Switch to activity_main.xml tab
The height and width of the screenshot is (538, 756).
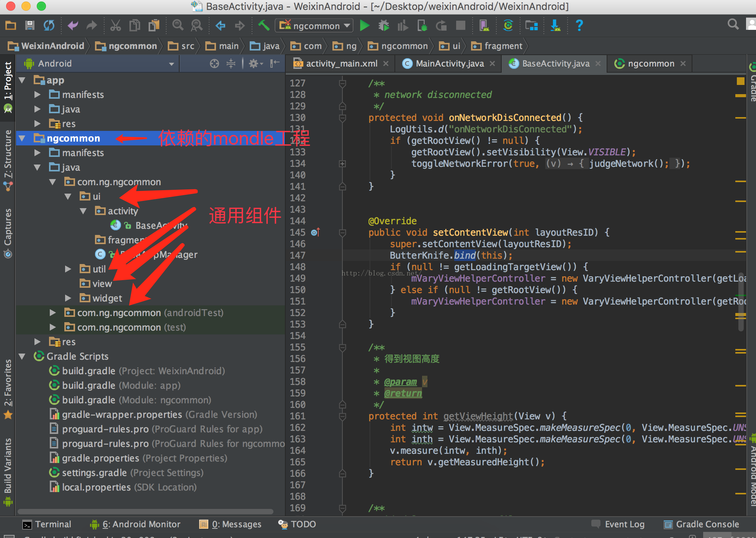point(341,64)
